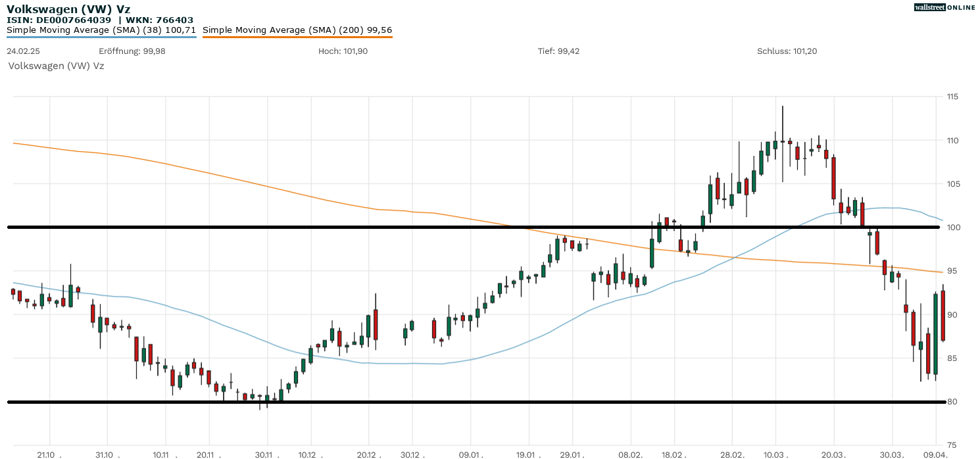Screen dimensions: 980x459
Task: Click the 30.11. date on the x-axis
Action: pos(266,454)
